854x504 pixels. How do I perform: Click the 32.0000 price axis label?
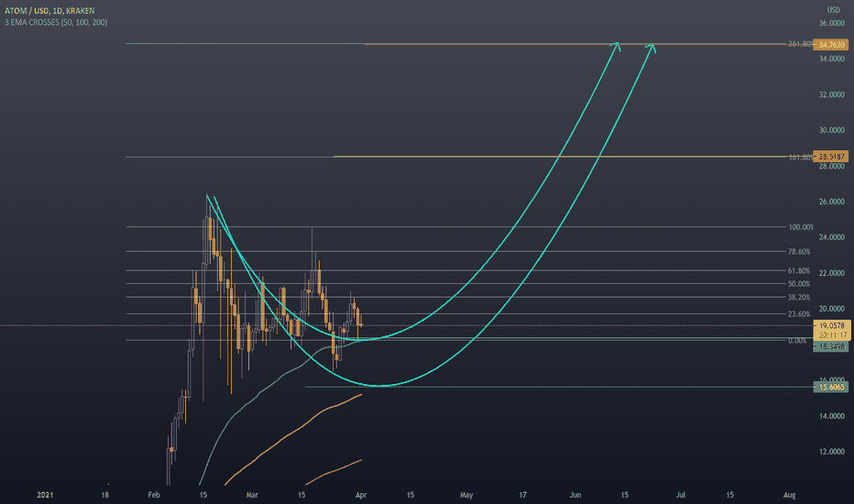[832, 94]
